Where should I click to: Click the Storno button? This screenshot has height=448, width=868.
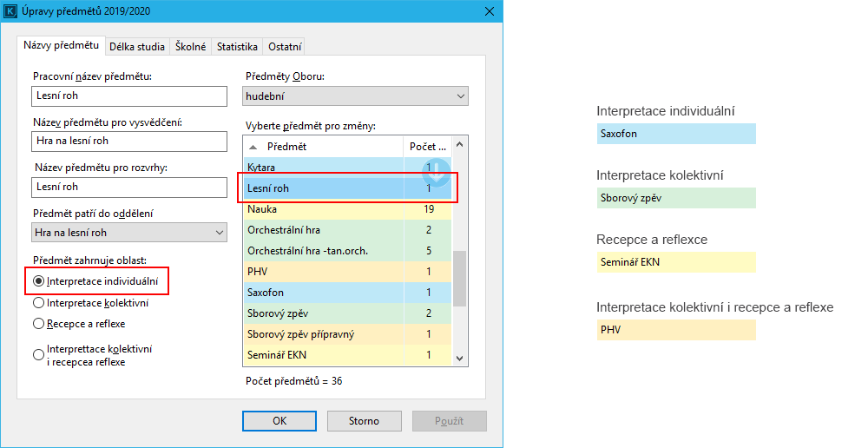point(364,421)
